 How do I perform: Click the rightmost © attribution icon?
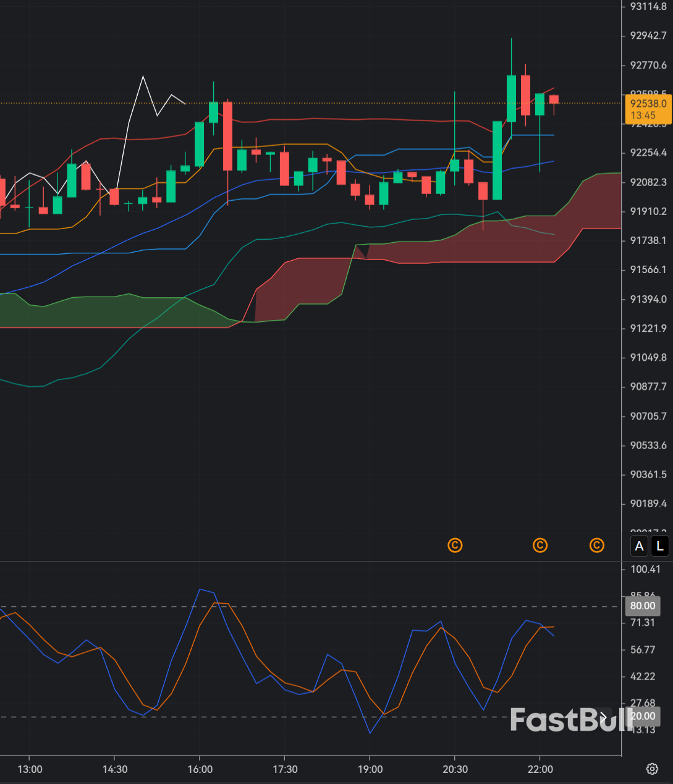click(x=596, y=546)
